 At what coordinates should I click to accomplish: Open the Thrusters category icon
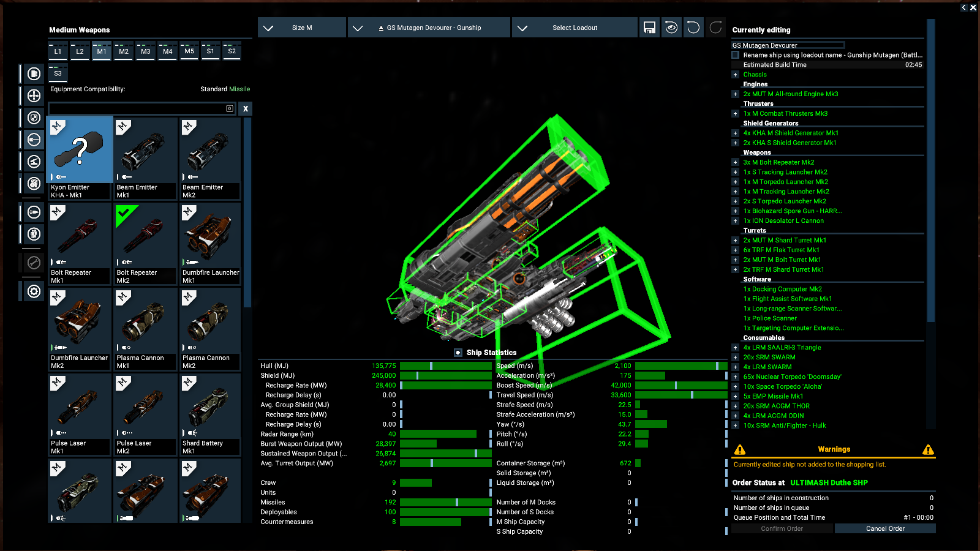tap(34, 96)
